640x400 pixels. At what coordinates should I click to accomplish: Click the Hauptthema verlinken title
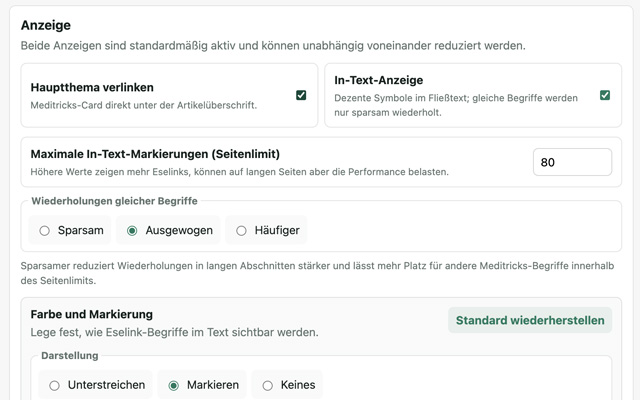(x=92, y=87)
